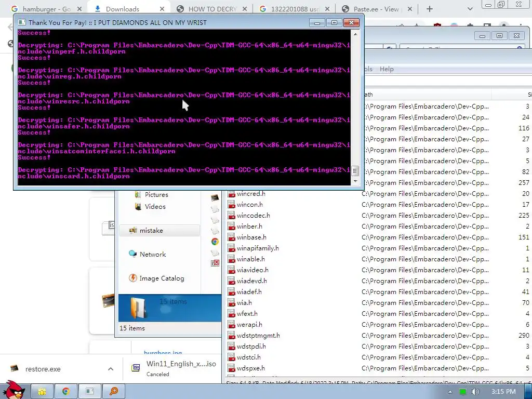532x399 pixels.
Task: Click the wdstpdi.h file icon
Action: (x=231, y=346)
